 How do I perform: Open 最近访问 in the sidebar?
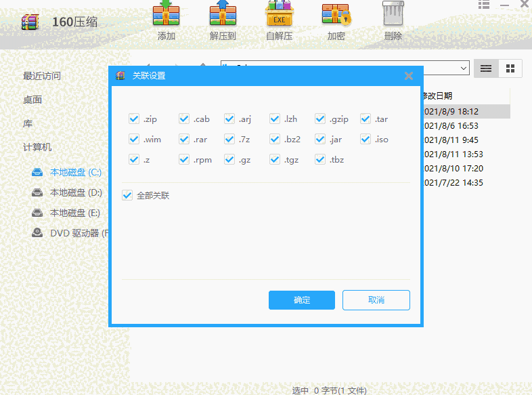pyautogui.click(x=42, y=76)
